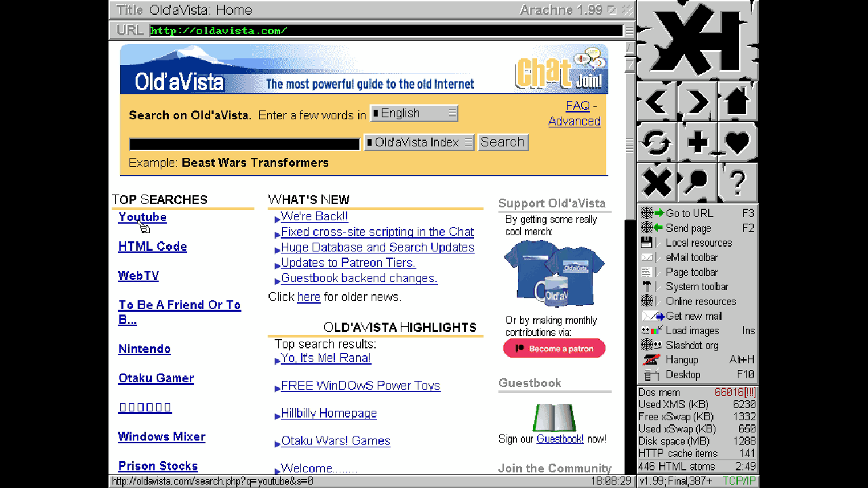This screenshot has height=488, width=868.
Task: Click the Chat Join banner
Action: click(x=561, y=70)
